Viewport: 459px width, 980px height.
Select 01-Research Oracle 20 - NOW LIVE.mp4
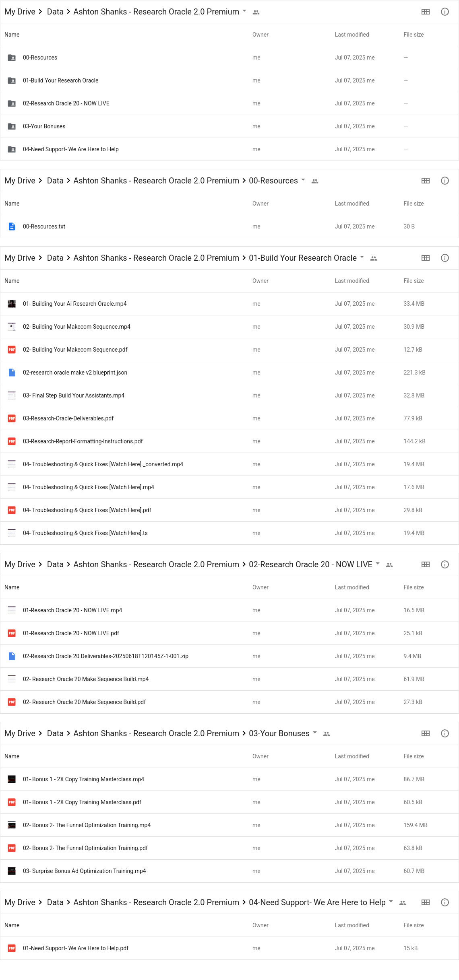pos(229,610)
